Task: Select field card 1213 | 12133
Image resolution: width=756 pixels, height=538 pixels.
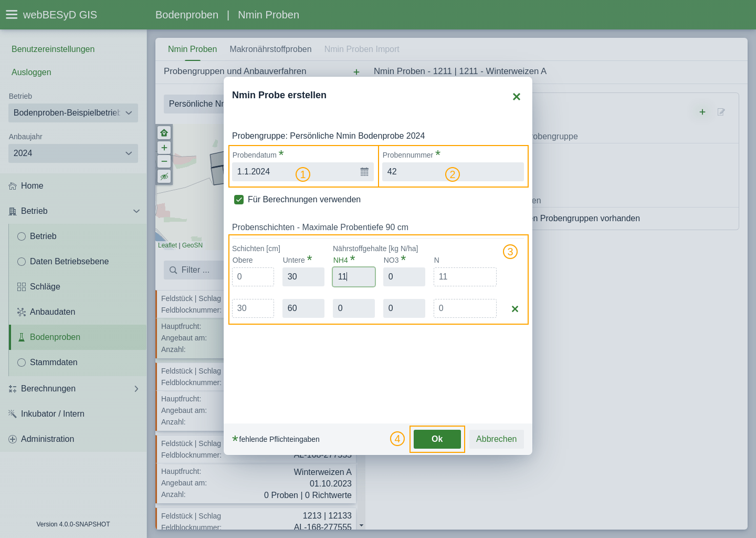Action: (x=256, y=519)
